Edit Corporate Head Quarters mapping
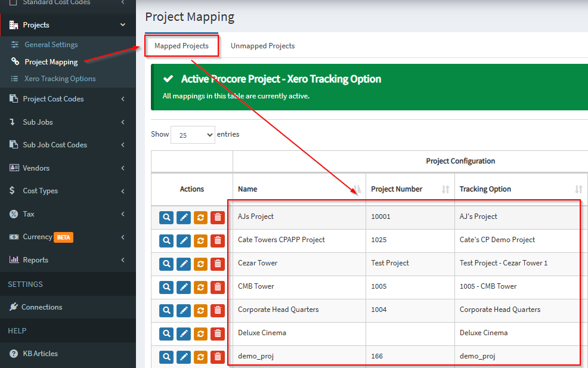 pyautogui.click(x=183, y=311)
